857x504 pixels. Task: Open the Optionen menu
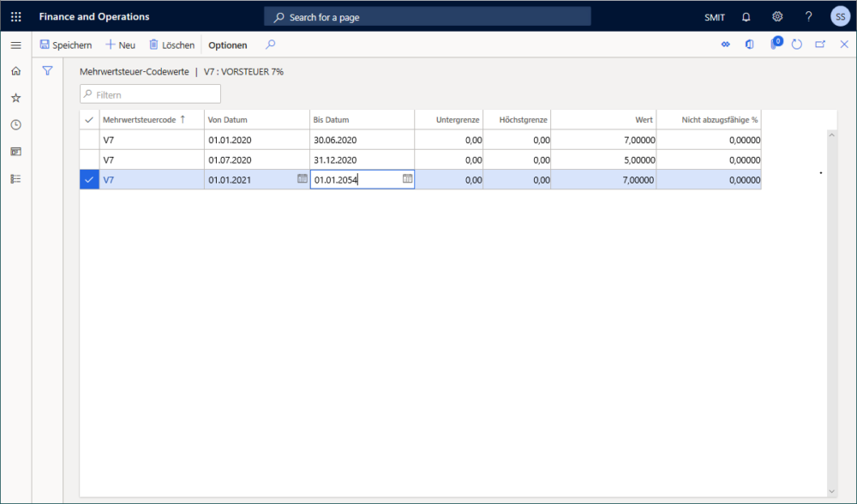[227, 45]
